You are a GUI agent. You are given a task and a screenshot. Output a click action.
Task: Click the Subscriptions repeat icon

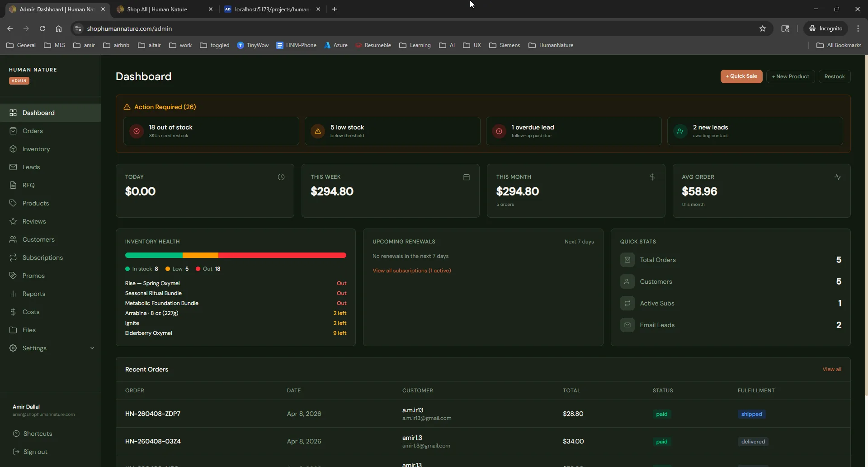(13, 257)
